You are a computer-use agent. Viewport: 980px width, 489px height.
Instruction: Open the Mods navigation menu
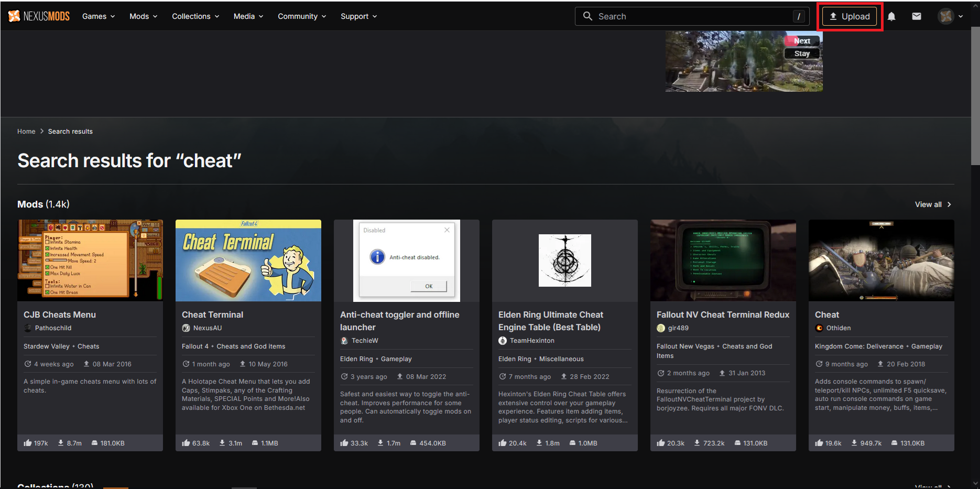pyautogui.click(x=143, y=16)
